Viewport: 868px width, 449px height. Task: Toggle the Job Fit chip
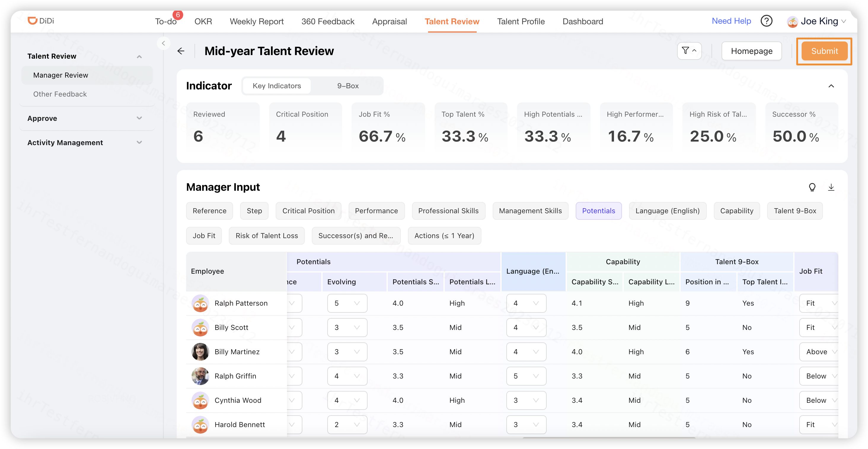click(204, 236)
